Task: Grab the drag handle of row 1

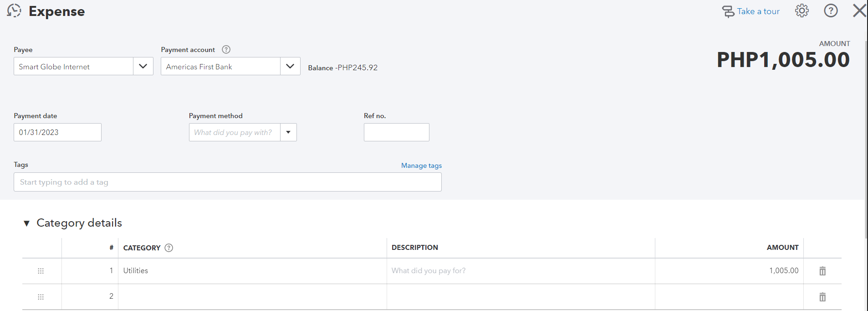Action: [x=41, y=271]
